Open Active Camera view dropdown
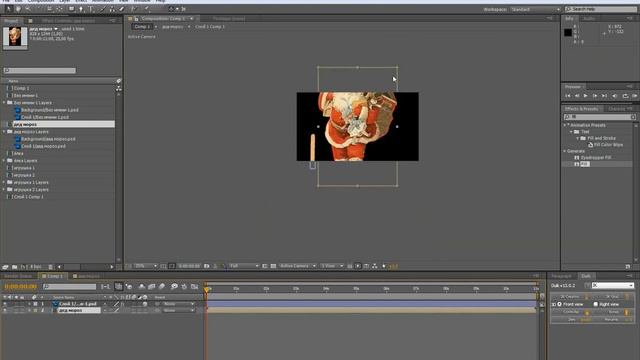The height and width of the screenshot is (360, 640). coord(298,266)
